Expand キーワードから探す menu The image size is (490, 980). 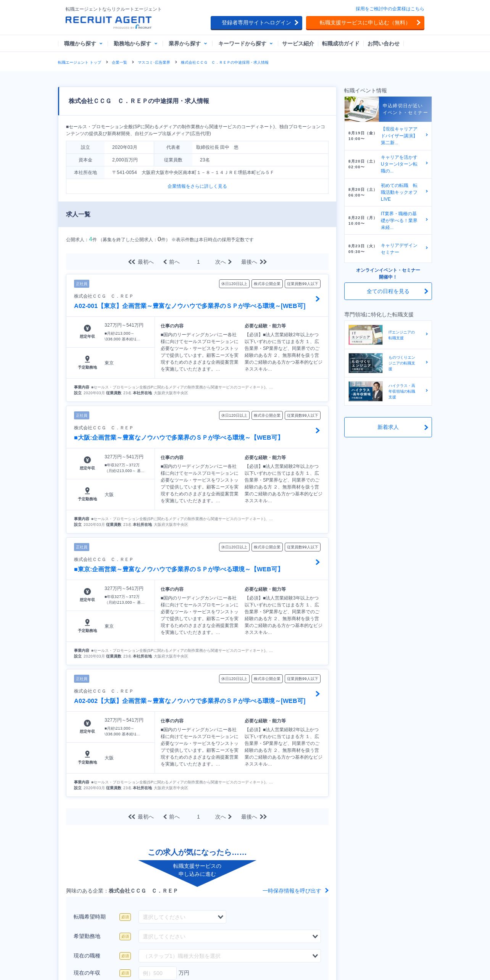245,44
